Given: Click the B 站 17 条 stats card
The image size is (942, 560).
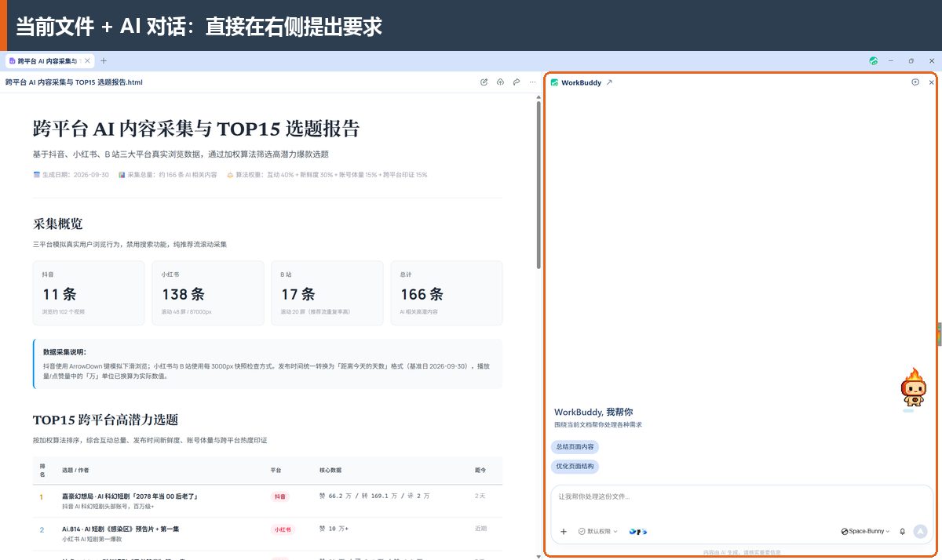Looking at the screenshot, I should [x=327, y=293].
